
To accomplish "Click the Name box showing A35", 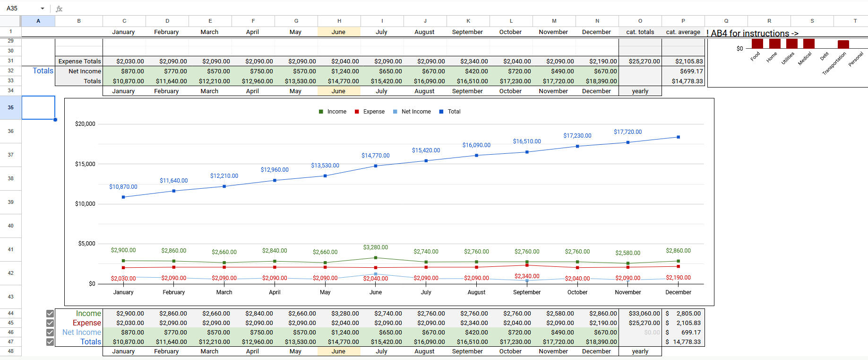I will coord(21,9).
